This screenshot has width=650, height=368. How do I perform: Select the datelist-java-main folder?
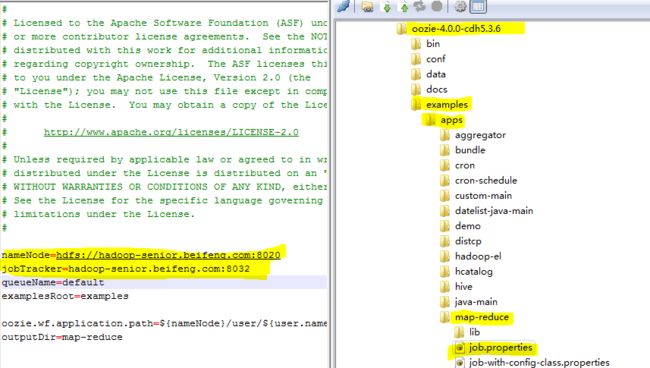494,211
